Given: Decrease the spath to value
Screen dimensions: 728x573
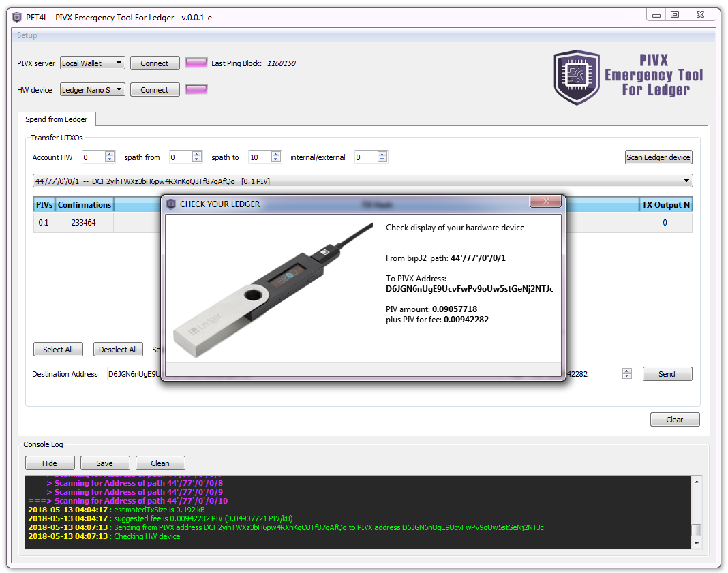Looking at the screenshot, I should click(x=276, y=160).
